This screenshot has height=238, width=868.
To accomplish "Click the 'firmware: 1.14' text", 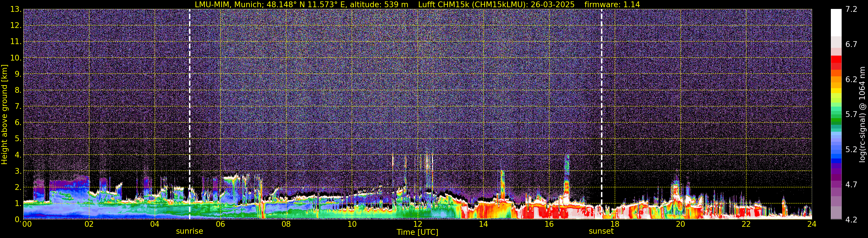I will (612, 5).
